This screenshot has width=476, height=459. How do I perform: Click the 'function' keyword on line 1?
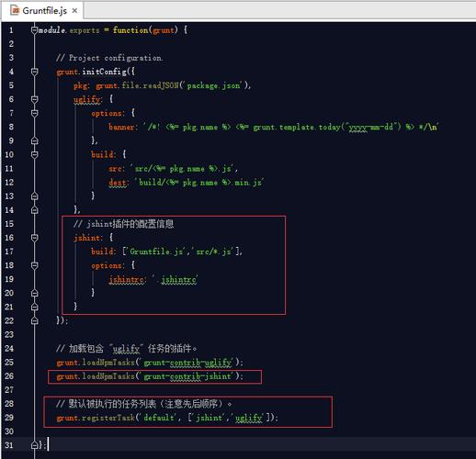pos(130,30)
